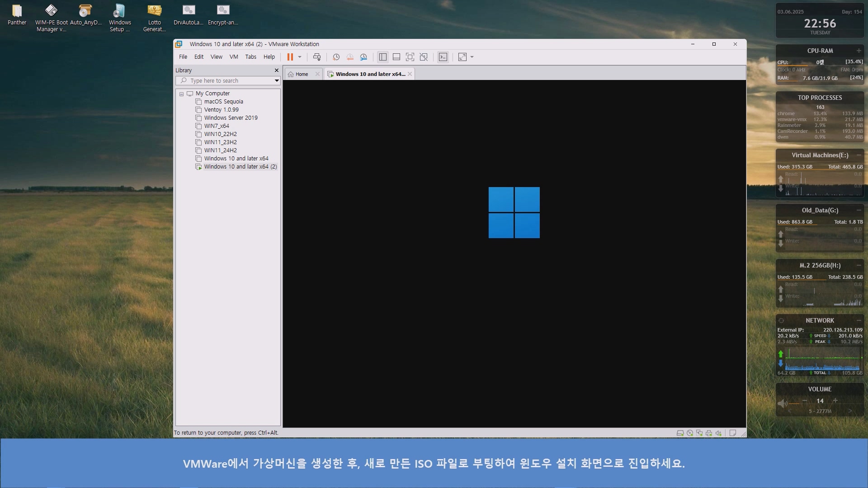868x488 pixels.
Task: Click the network adapter status icon
Action: (x=699, y=433)
